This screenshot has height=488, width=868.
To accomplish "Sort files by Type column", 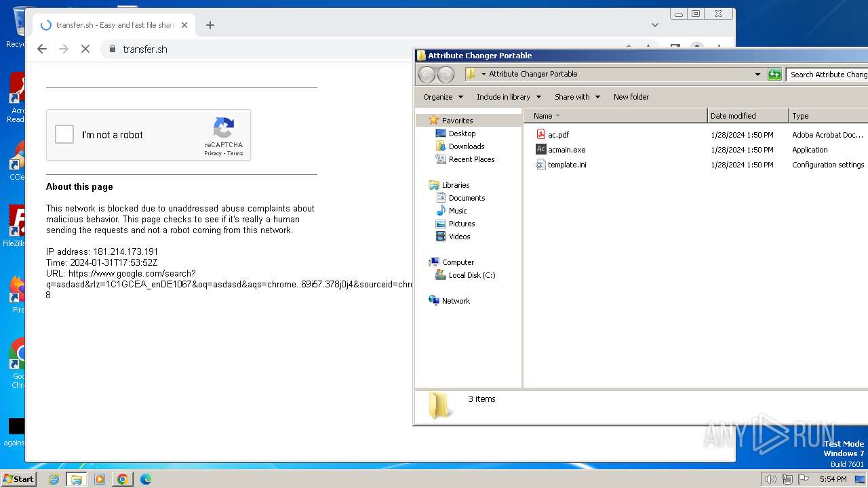I will [x=828, y=116].
